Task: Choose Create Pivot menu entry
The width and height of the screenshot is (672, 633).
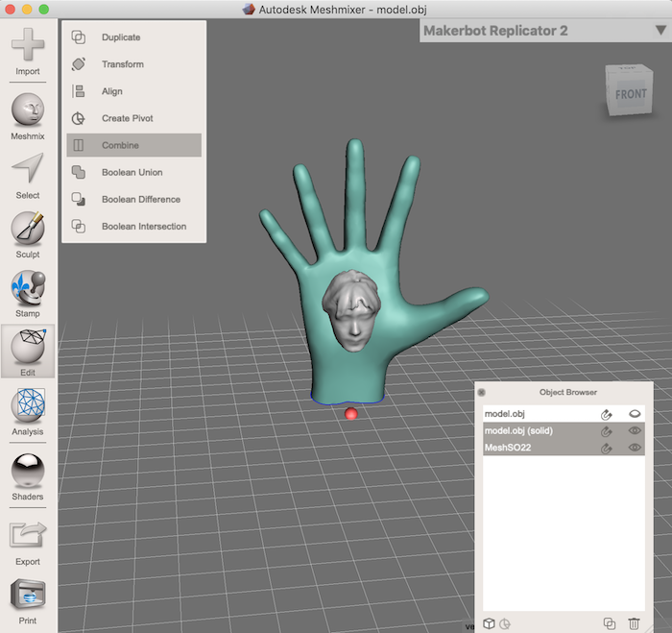Action: pyautogui.click(x=133, y=118)
